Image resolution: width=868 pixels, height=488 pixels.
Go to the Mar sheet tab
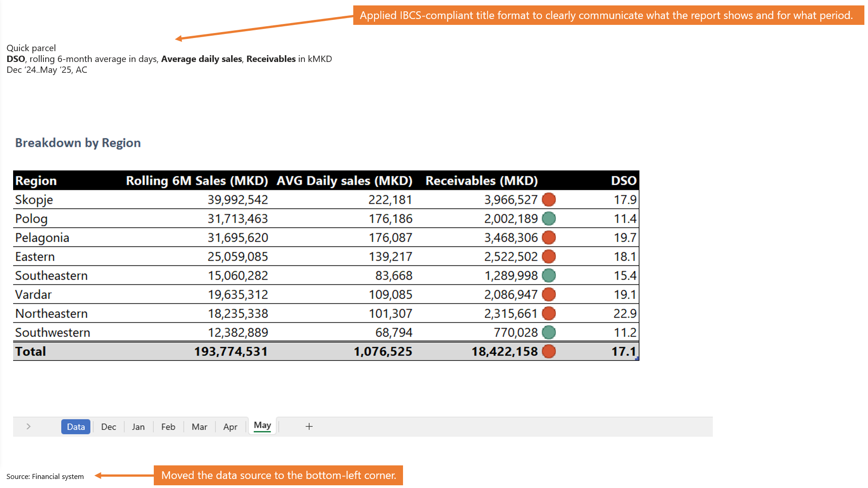click(x=199, y=426)
